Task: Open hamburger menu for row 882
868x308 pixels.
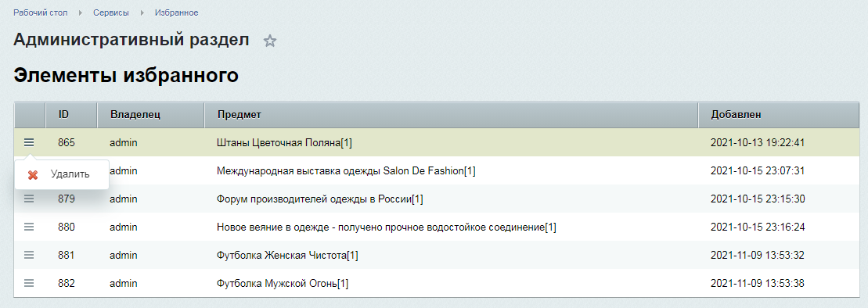Action: pyautogui.click(x=29, y=283)
